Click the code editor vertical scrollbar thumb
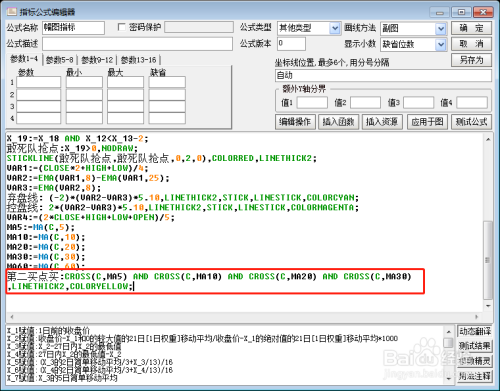The height and width of the screenshot is (391, 500). [x=488, y=260]
